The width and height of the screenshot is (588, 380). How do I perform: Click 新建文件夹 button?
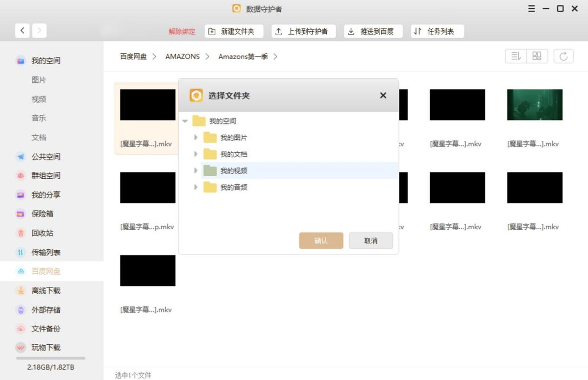coord(234,31)
